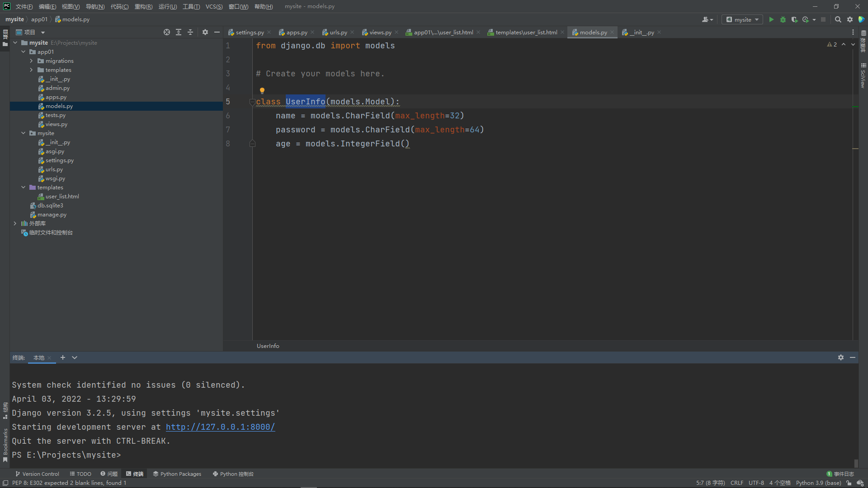The width and height of the screenshot is (868, 488).
Task: Jump to next highlighted error arrow
Action: click(x=853, y=44)
